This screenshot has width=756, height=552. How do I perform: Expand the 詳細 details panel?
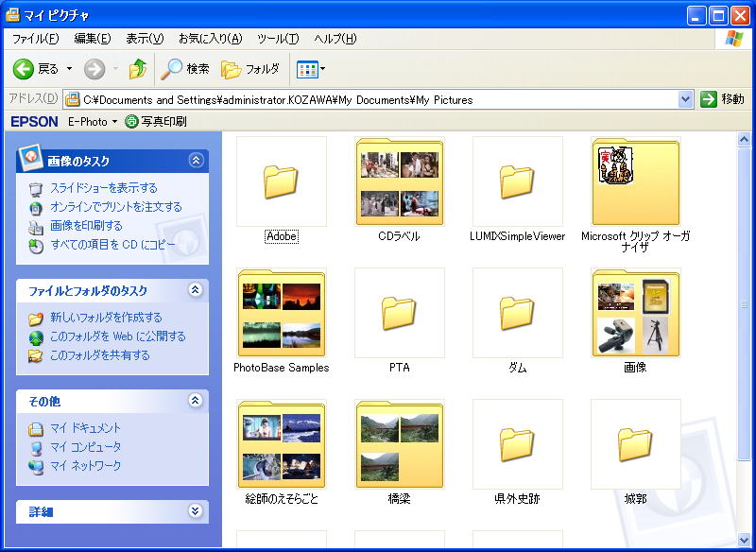tap(196, 511)
